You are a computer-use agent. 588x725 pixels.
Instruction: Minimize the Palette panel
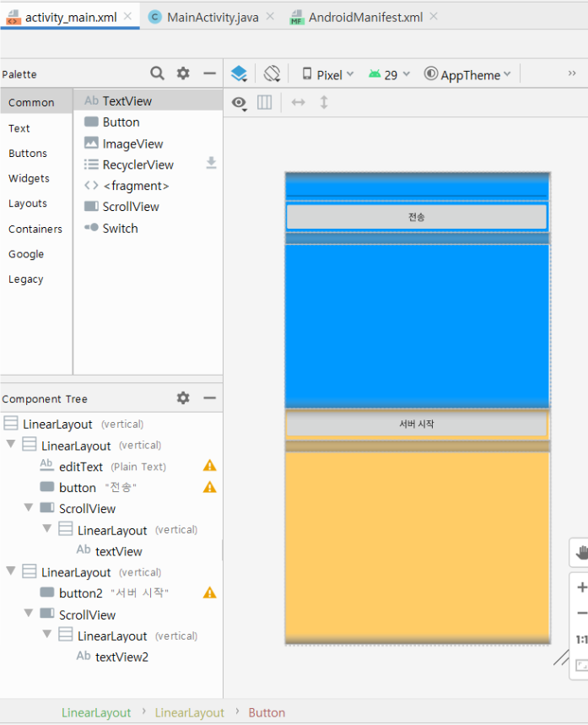click(209, 73)
